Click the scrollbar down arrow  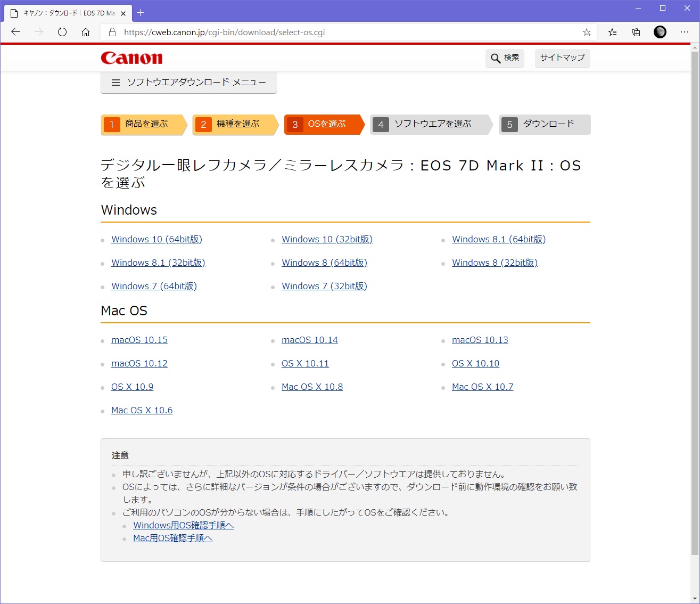click(x=695, y=599)
